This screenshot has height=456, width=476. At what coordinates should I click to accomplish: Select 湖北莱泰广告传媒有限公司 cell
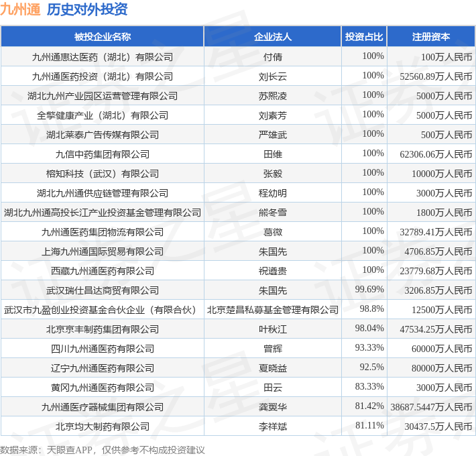coord(103,135)
